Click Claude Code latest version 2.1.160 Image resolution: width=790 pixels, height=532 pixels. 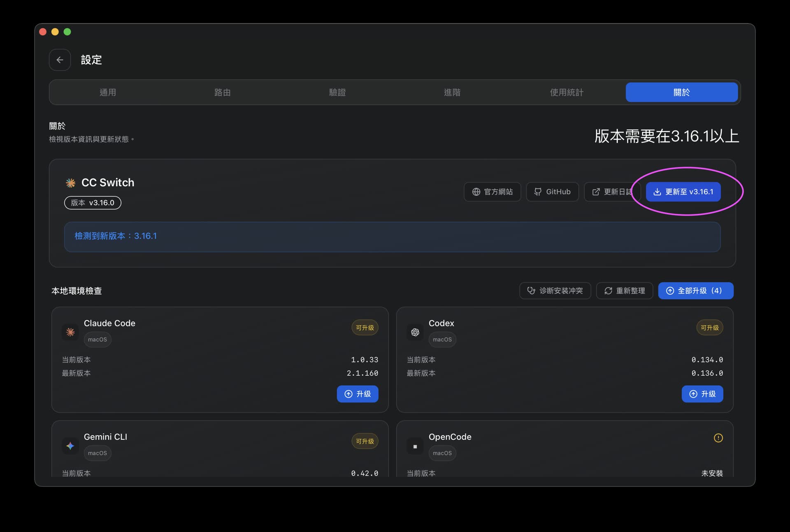tap(362, 373)
